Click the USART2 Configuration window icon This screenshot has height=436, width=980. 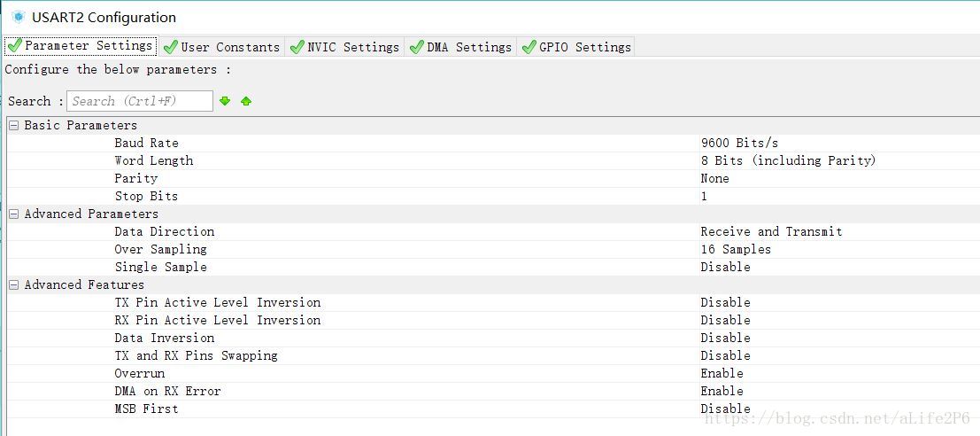18,17
